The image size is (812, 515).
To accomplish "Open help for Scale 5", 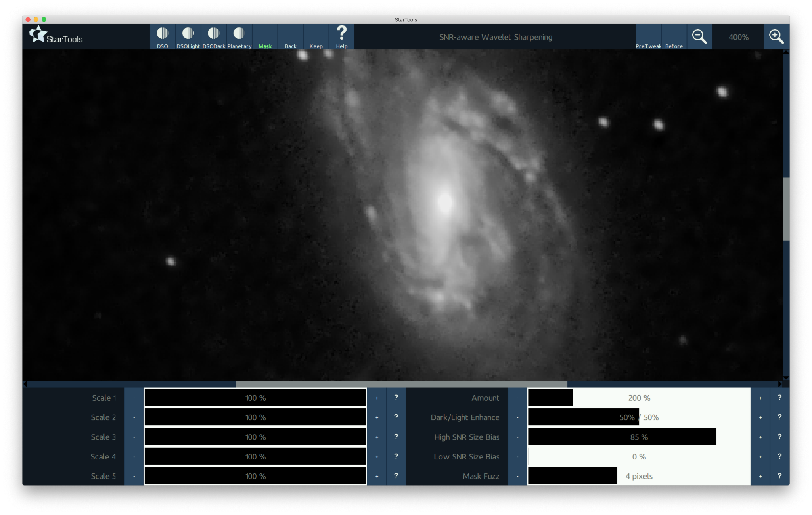I will [x=396, y=476].
